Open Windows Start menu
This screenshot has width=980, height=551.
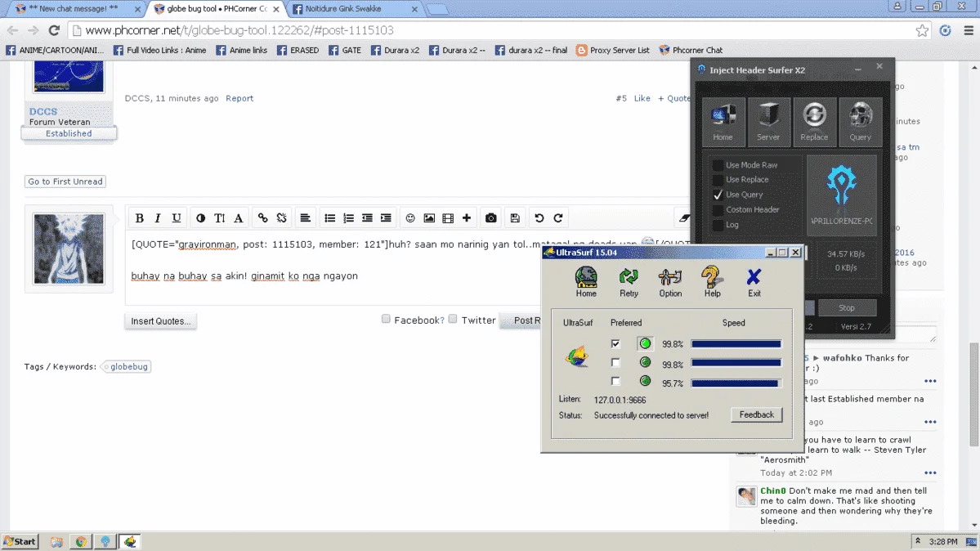tap(20, 542)
